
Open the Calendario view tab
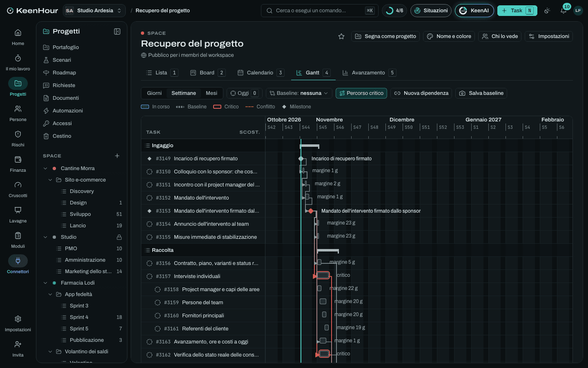pyautogui.click(x=261, y=73)
